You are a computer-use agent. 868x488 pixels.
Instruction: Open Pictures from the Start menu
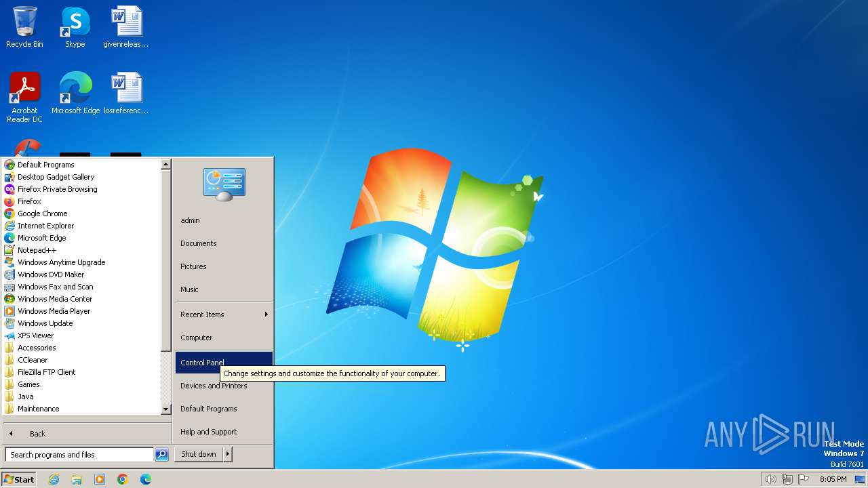coord(224,266)
